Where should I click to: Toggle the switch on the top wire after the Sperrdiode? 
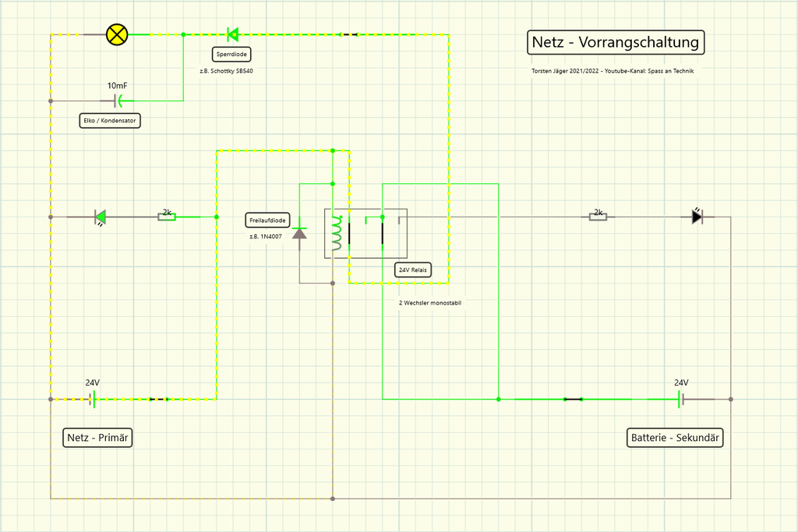coord(348,34)
